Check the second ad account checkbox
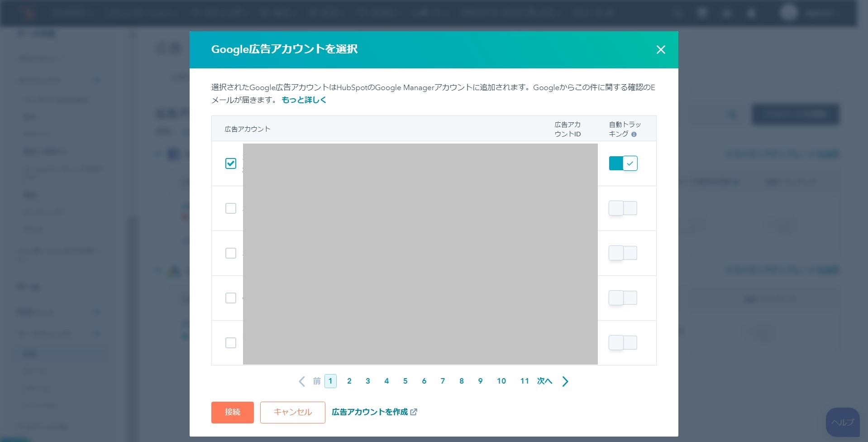The height and width of the screenshot is (442, 868). [231, 208]
